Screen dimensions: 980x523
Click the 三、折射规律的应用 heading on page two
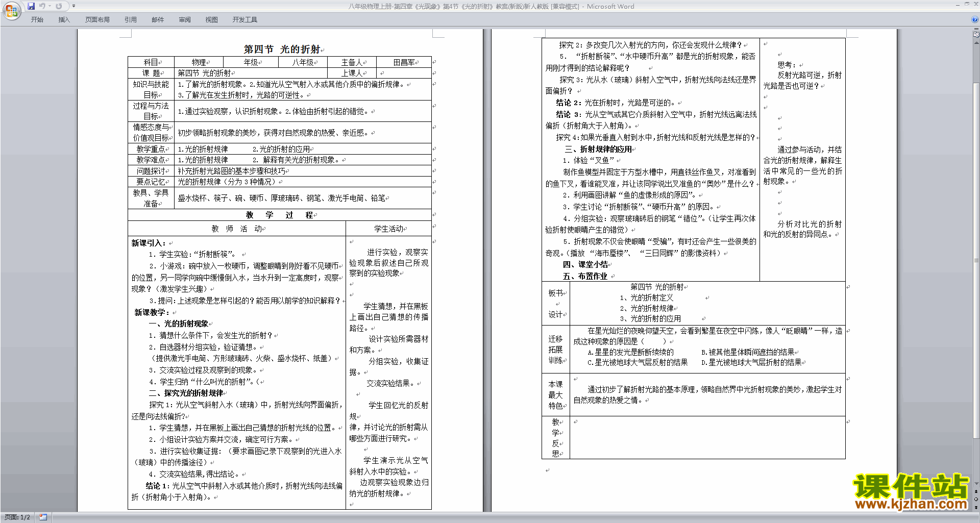[598, 149]
